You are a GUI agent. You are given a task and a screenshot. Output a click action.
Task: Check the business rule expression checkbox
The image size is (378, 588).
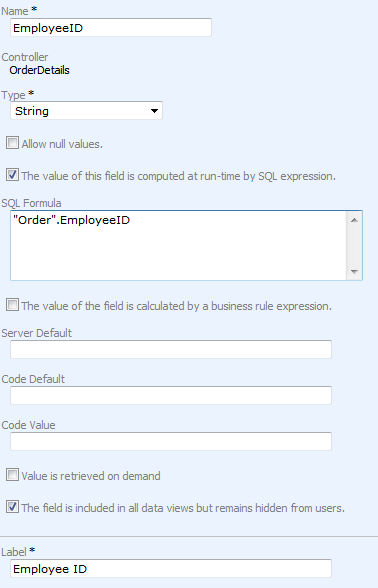[12, 305]
